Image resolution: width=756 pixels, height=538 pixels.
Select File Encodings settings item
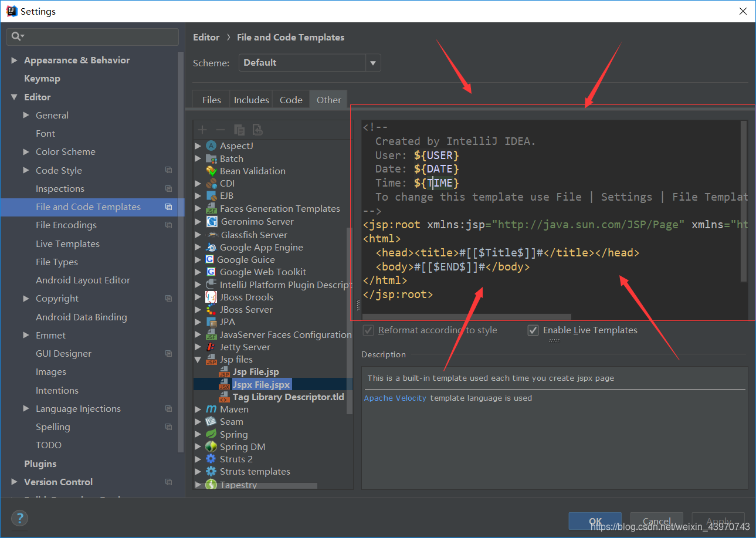pyautogui.click(x=66, y=225)
